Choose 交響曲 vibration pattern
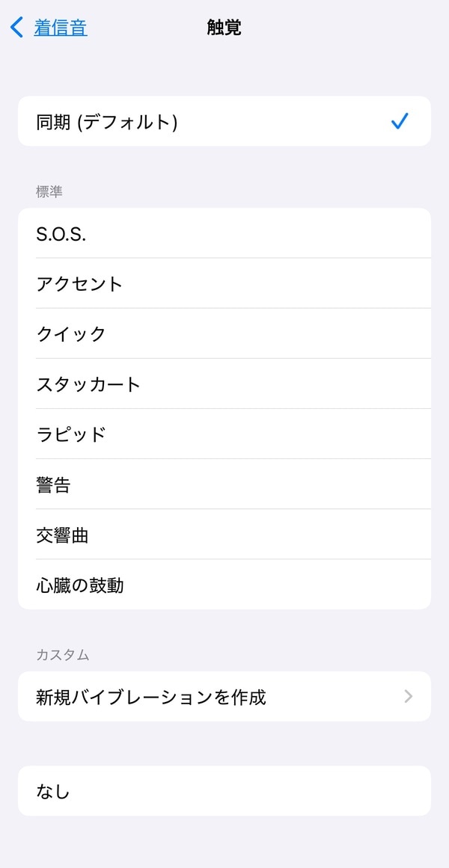The image size is (449, 868). [x=62, y=535]
